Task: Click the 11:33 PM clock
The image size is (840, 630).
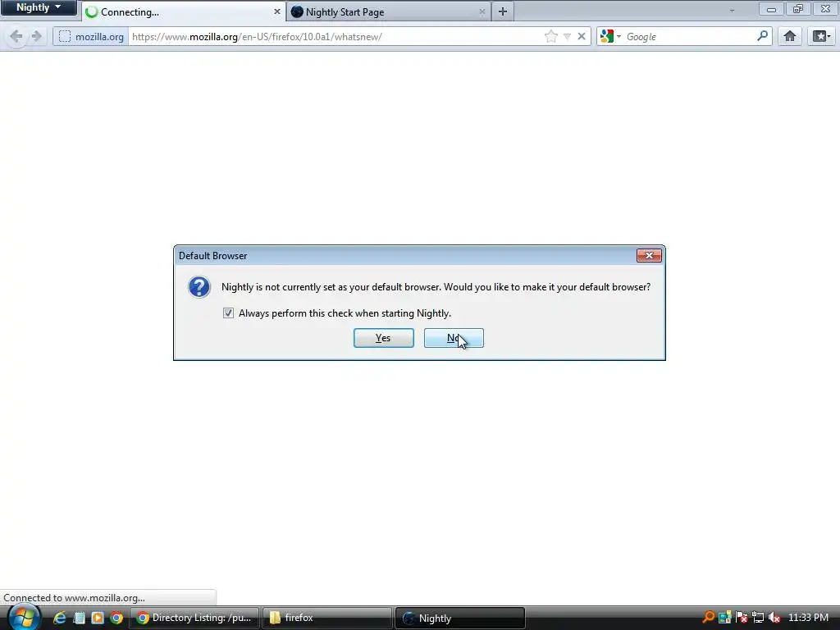Action: coord(808,618)
